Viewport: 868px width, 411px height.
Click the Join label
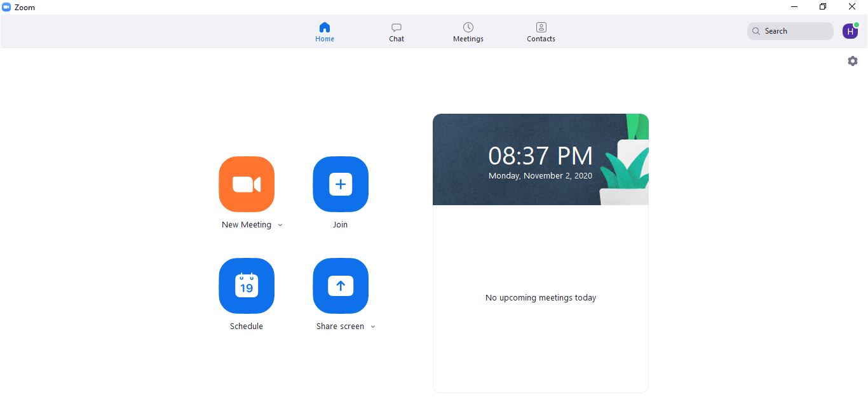pyautogui.click(x=341, y=225)
